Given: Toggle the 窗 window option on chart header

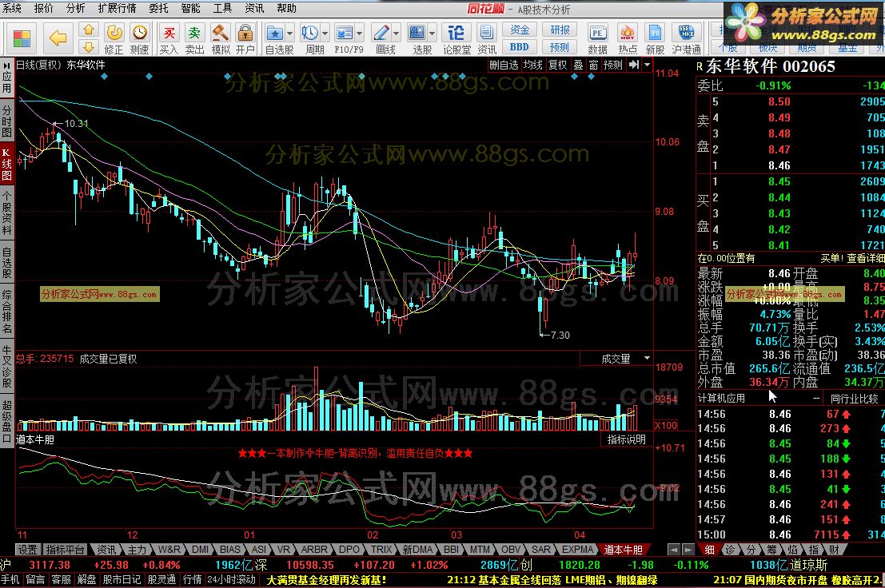Looking at the screenshot, I should [x=593, y=66].
